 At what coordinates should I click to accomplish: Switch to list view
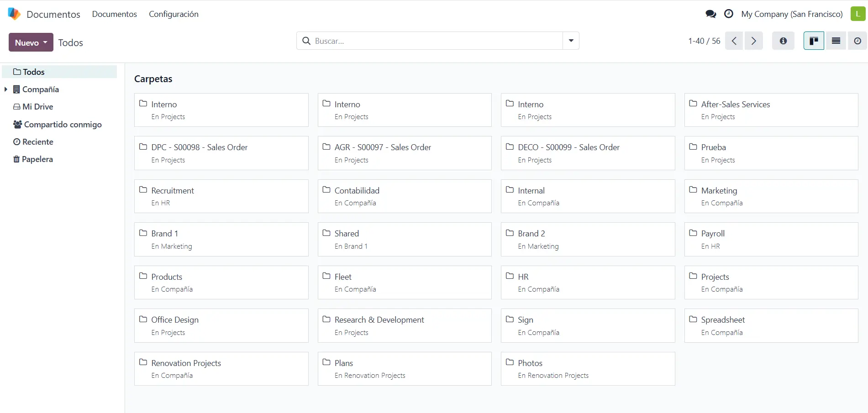pos(836,41)
